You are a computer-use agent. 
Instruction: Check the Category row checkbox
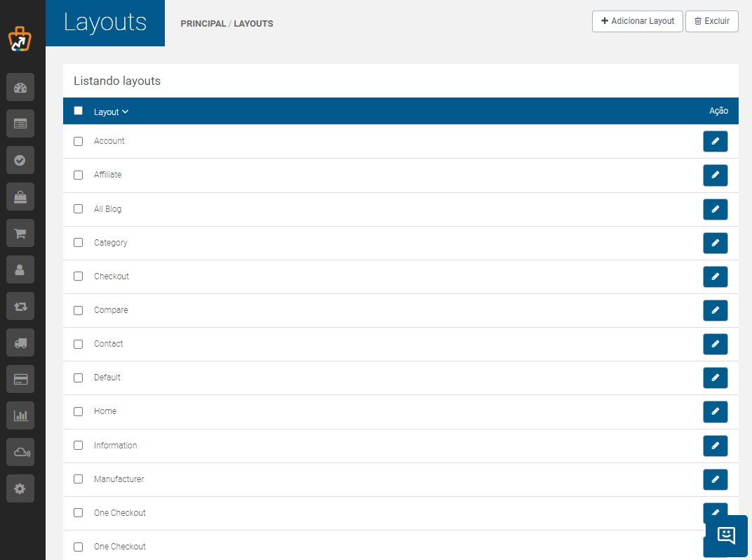click(x=78, y=242)
